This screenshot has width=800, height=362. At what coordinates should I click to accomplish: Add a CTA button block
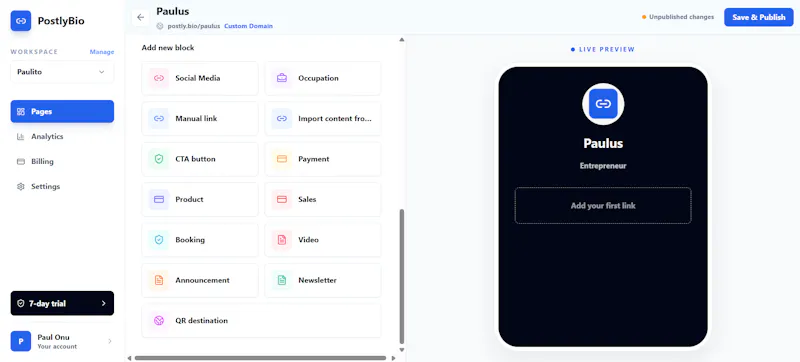(x=200, y=159)
